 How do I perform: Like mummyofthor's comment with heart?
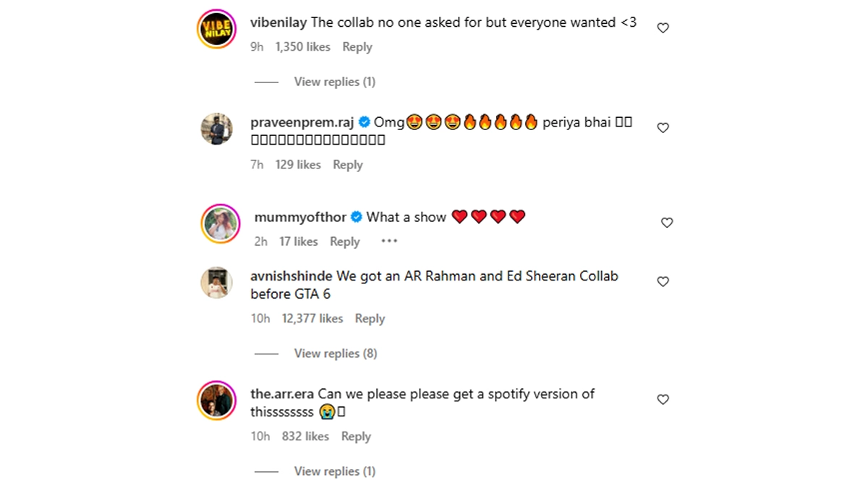click(x=667, y=223)
